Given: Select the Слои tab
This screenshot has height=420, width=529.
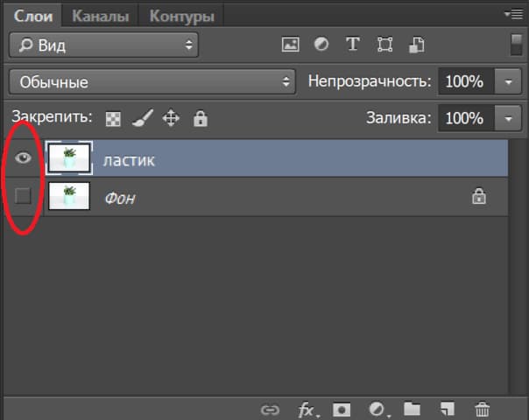Looking at the screenshot, I should tap(33, 16).
